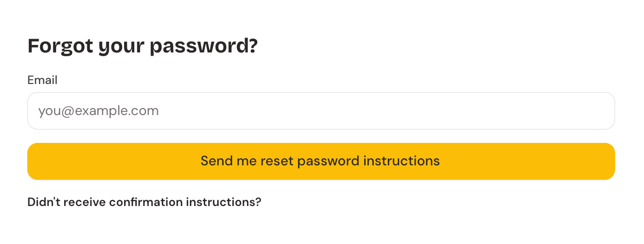The image size is (644, 244).
Task: Hit the wide yellow submit button
Action: point(321,161)
